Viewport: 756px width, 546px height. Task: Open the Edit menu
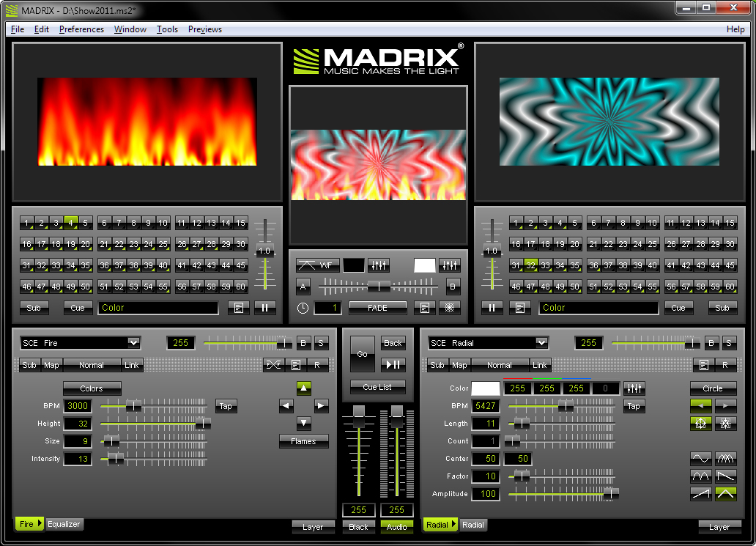(x=42, y=29)
